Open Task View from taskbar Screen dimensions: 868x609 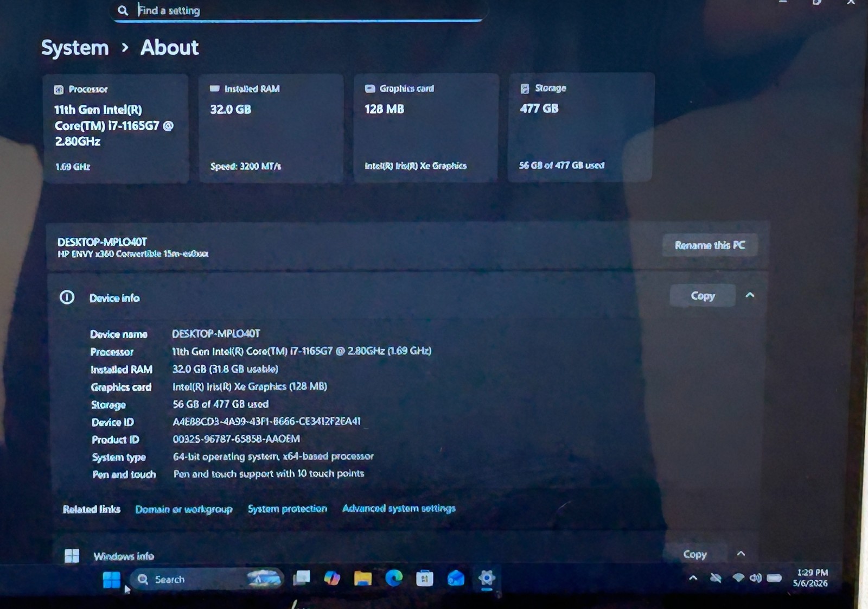pyautogui.click(x=301, y=579)
